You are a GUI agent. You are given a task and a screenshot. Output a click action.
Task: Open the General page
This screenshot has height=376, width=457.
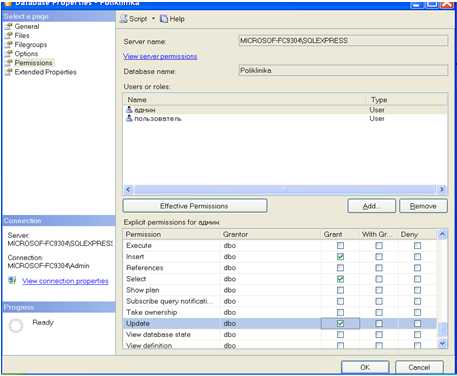point(27,26)
